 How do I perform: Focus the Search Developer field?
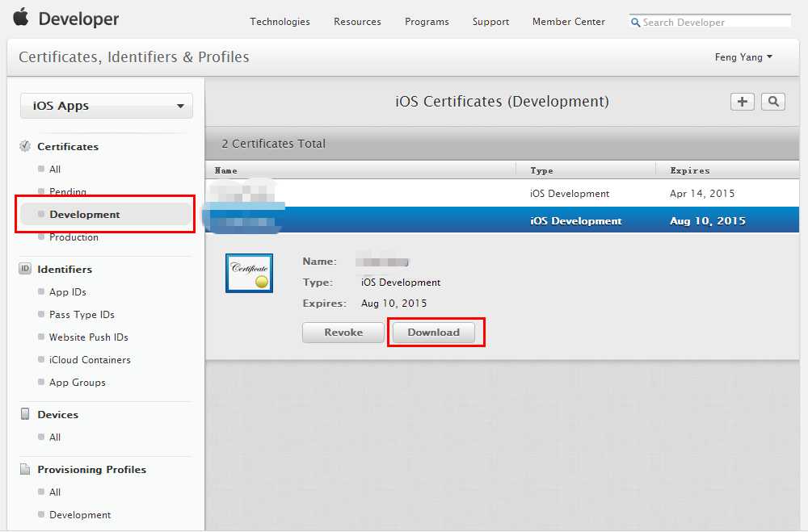click(x=710, y=22)
